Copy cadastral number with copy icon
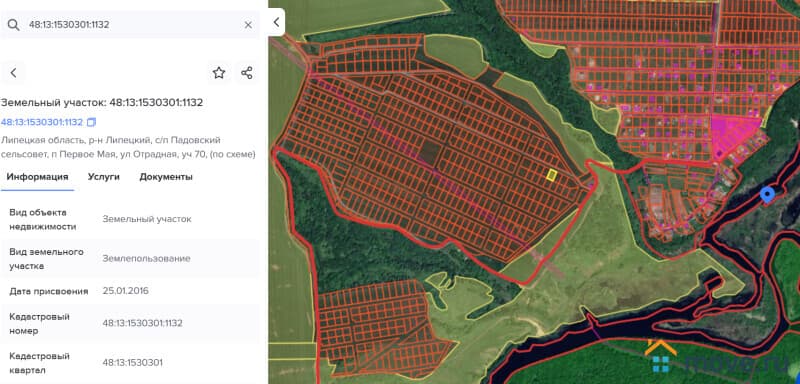This screenshot has height=384, width=800. tap(91, 122)
